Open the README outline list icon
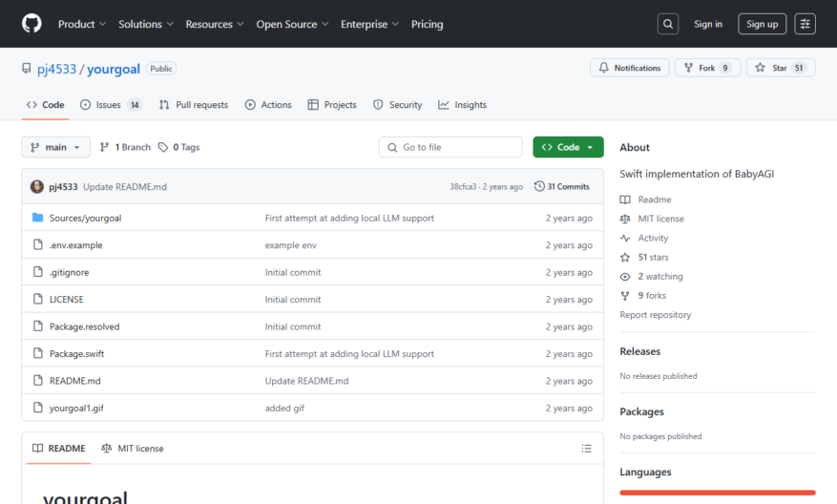This screenshot has width=837, height=504. (586, 449)
